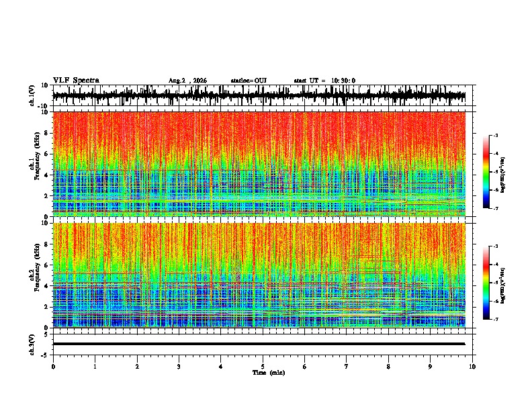Click tick label 0 on the time axis
This screenshot has height=411, width=532.
pyautogui.click(x=53, y=367)
